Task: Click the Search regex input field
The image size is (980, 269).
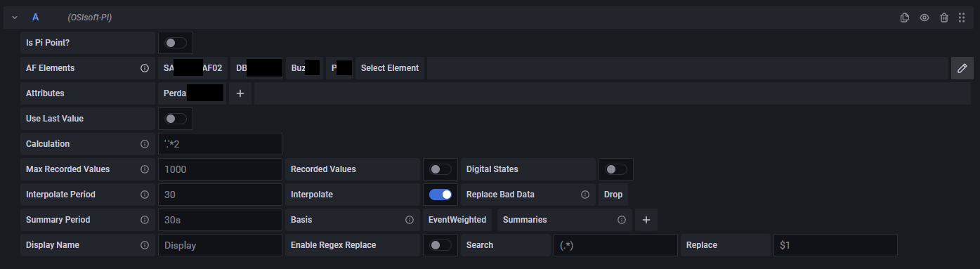Action: [x=615, y=245]
